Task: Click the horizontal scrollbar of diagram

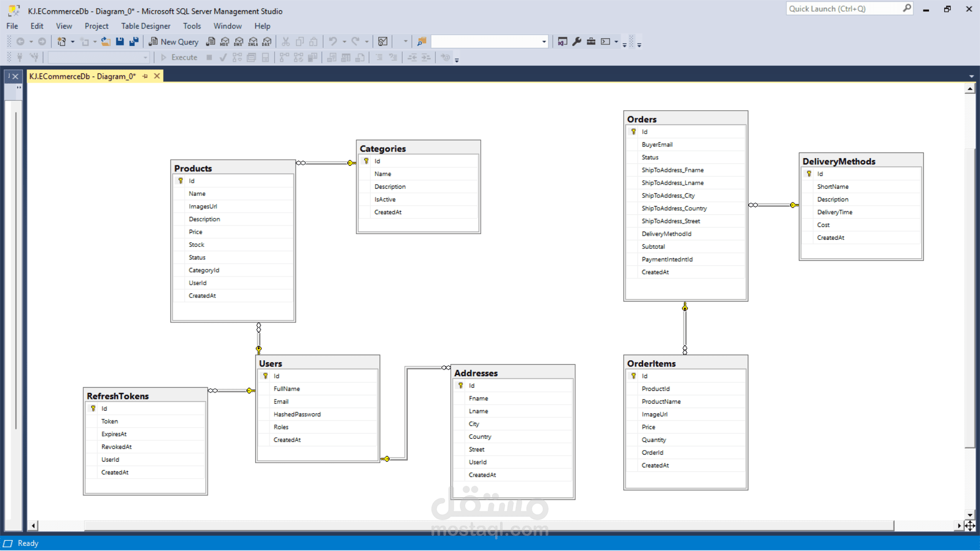Action: [x=488, y=525]
